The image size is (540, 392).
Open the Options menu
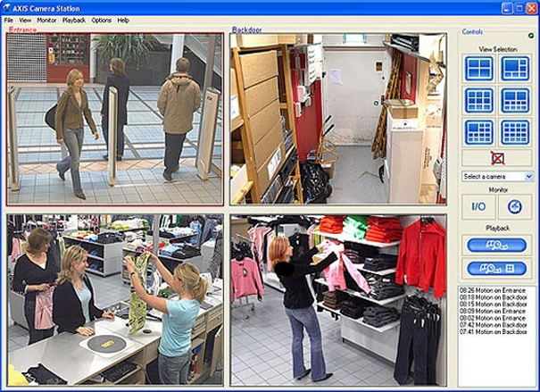101,20
